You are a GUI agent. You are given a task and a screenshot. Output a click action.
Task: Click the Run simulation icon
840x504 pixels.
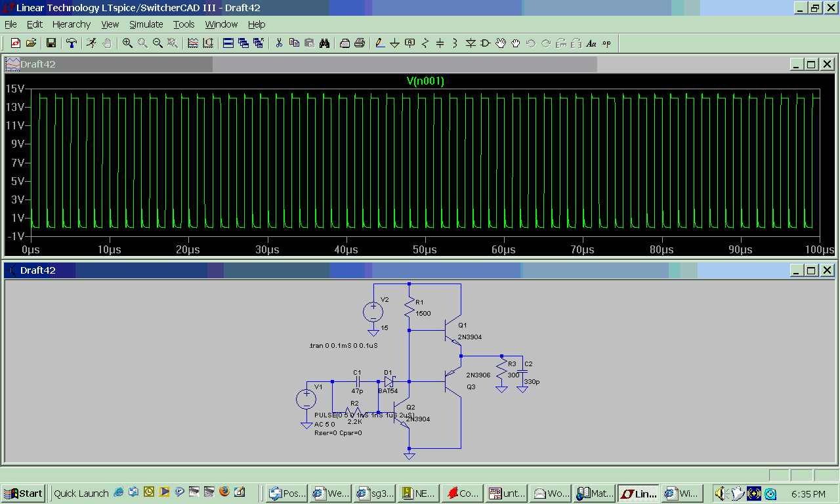click(91, 43)
